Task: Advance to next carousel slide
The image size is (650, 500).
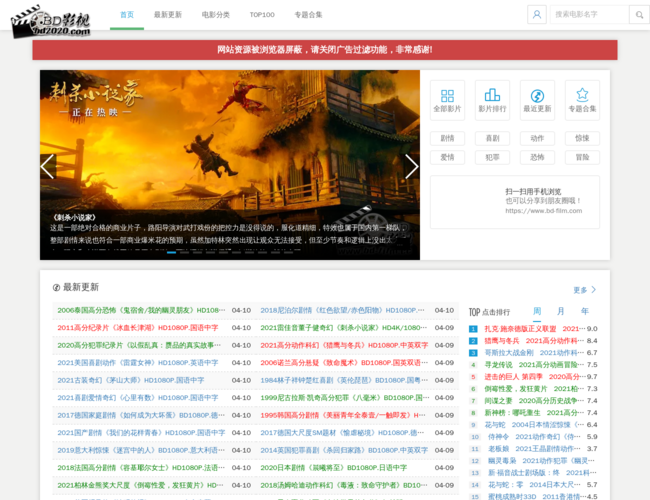Action: pos(412,166)
